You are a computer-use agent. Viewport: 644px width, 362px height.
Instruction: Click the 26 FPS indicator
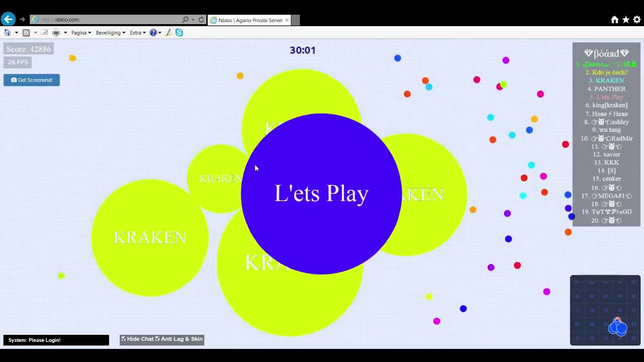[x=18, y=62]
